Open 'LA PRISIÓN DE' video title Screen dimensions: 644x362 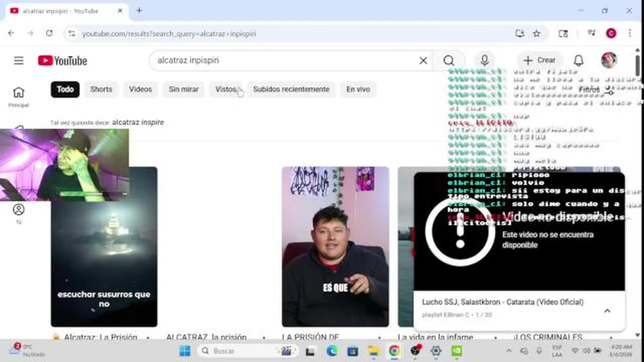(310, 337)
